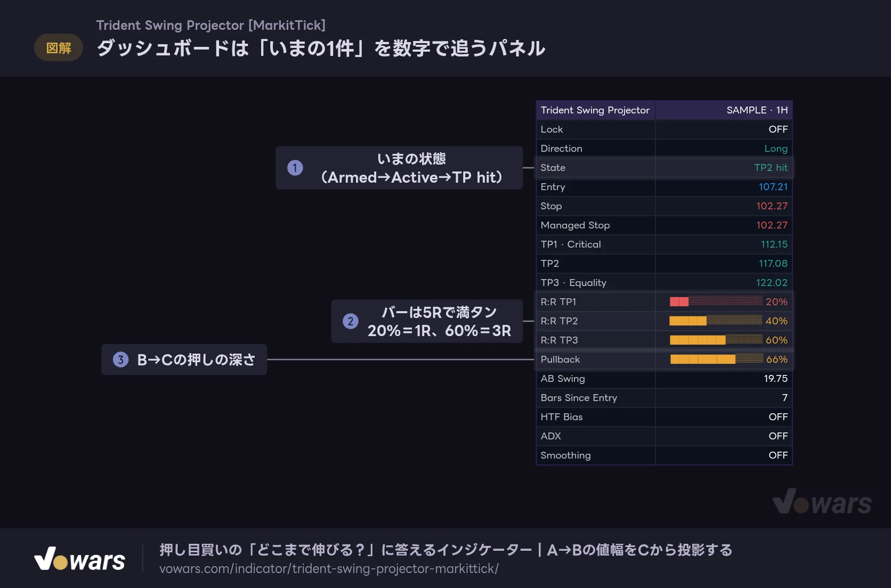Click the Pullback progress bar
The image size is (891, 588).
[x=716, y=359]
